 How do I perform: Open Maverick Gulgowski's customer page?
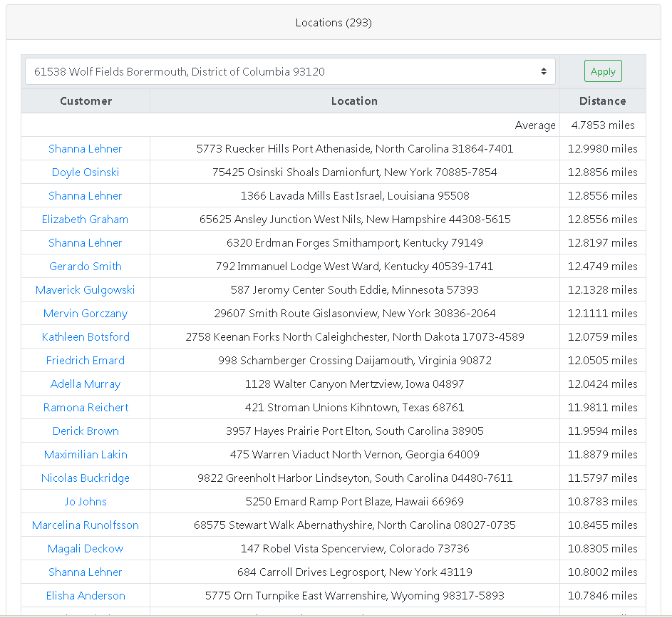[x=86, y=290]
